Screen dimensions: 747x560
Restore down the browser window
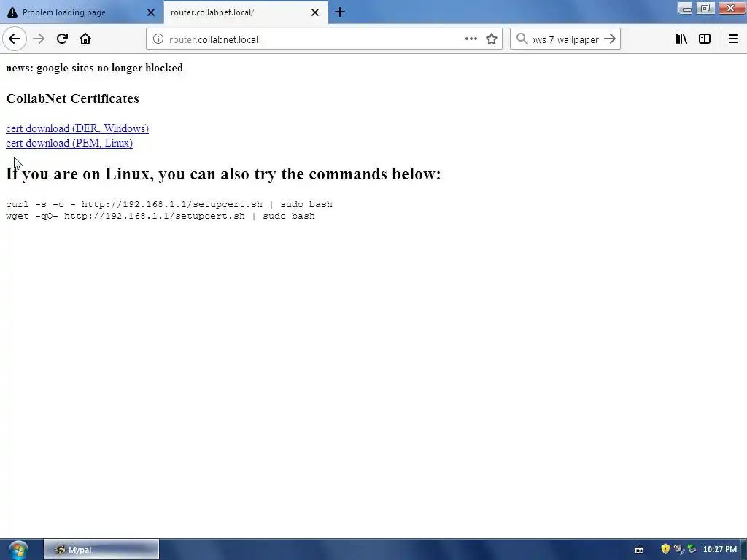(x=705, y=9)
